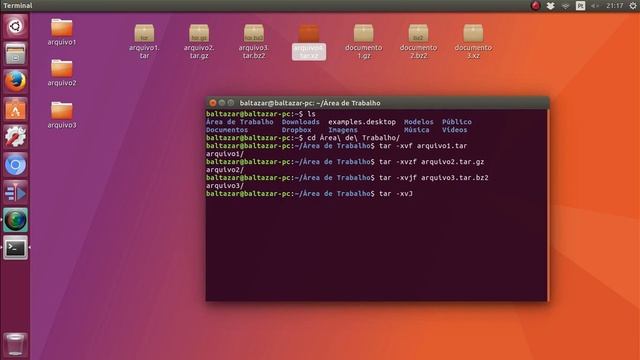Screen dimensions: 640x360
Task: Click 'arquivo2/' output line in terminal
Action: 225,170
